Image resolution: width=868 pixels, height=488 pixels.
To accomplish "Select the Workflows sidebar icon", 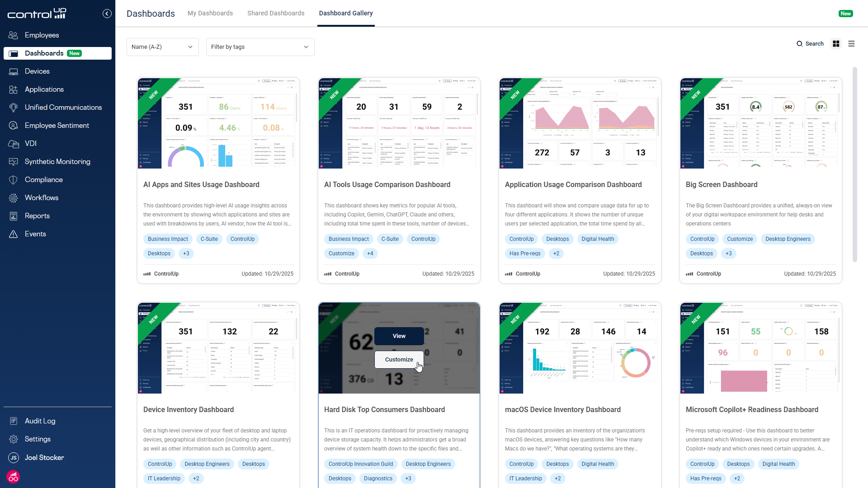I will [42, 197].
